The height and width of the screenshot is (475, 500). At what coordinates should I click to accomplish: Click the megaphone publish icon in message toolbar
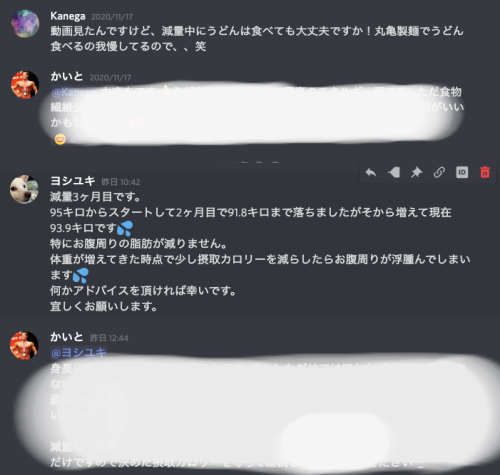point(394,172)
